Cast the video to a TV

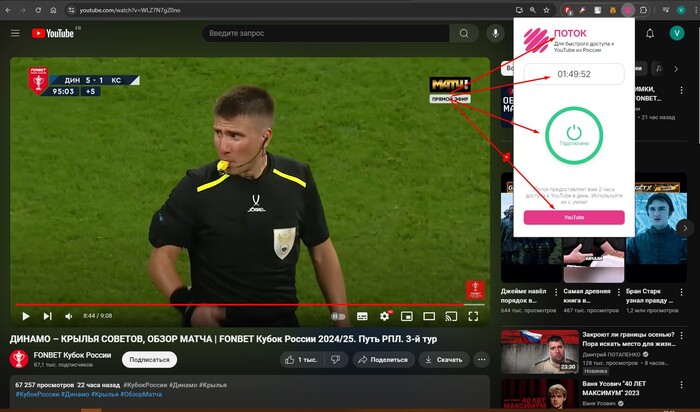coord(451,316)
